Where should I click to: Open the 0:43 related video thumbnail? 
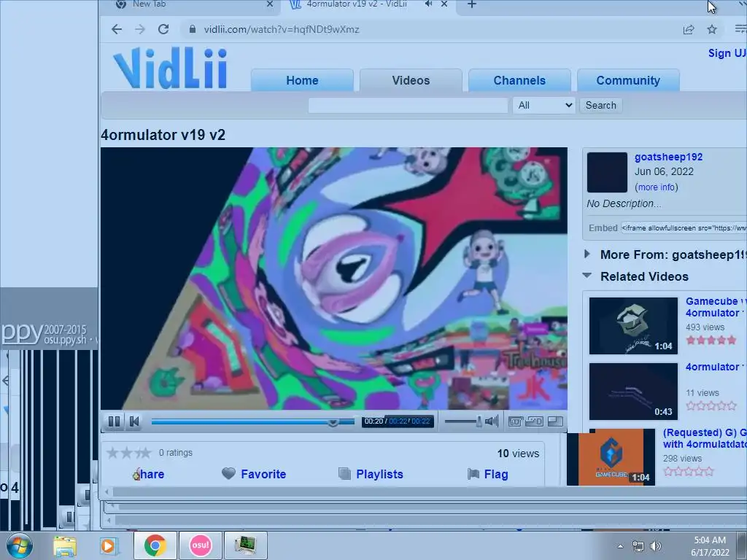coord(633,392)
